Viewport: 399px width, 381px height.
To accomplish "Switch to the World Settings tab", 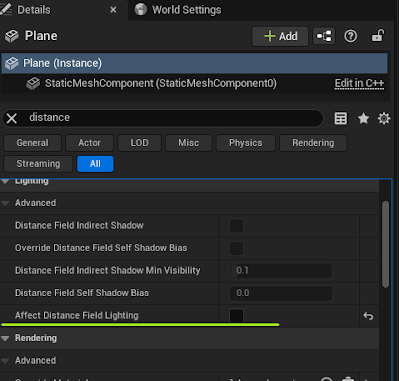I will [x=178, y=10].
